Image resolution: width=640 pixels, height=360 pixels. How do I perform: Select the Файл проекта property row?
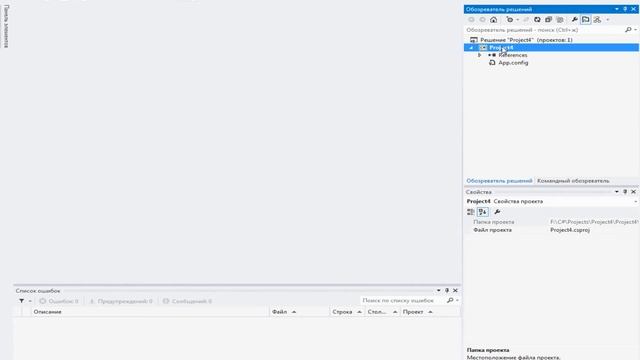tap(551, 230)
